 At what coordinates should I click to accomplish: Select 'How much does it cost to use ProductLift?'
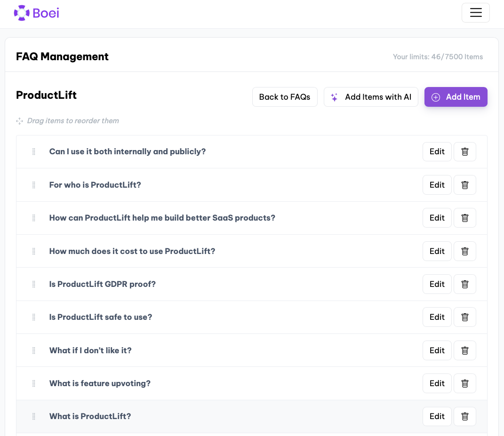132,251
